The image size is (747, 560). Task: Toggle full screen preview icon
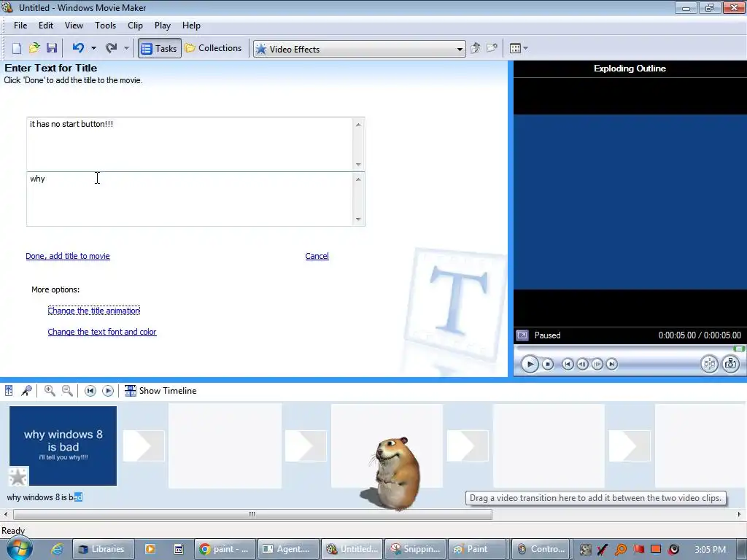[522, 335]
